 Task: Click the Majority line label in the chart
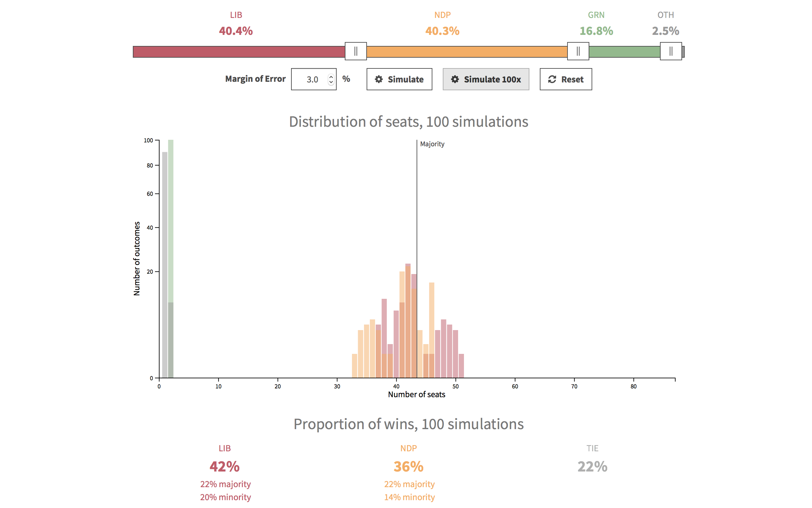(x=432, y=144)
